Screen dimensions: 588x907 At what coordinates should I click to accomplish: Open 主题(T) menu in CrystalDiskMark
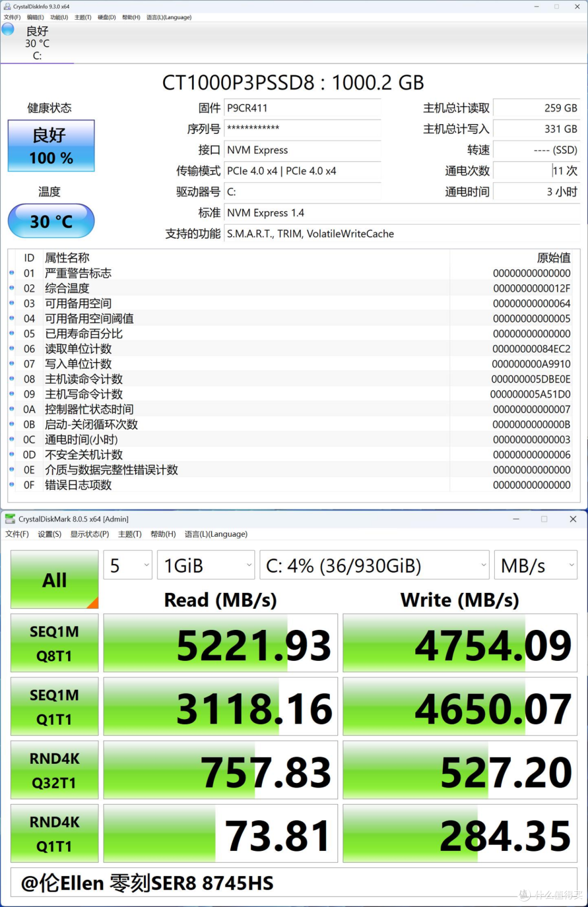130,534
